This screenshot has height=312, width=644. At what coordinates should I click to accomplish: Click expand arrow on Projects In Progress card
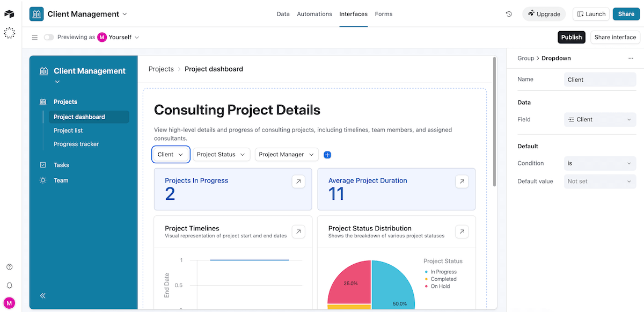point(298,182)
